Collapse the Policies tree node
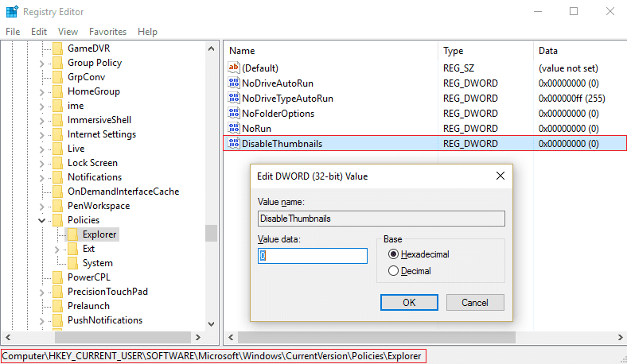 (x=41, y=220)
